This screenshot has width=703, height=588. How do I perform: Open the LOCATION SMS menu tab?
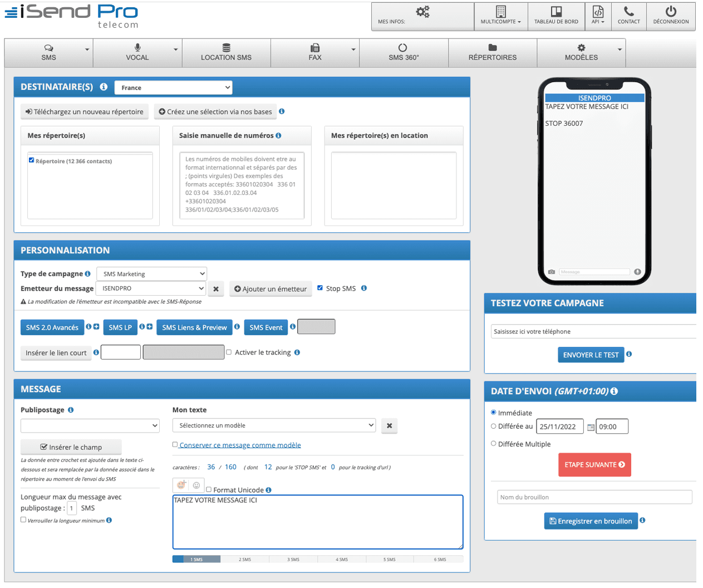(226, 52)
